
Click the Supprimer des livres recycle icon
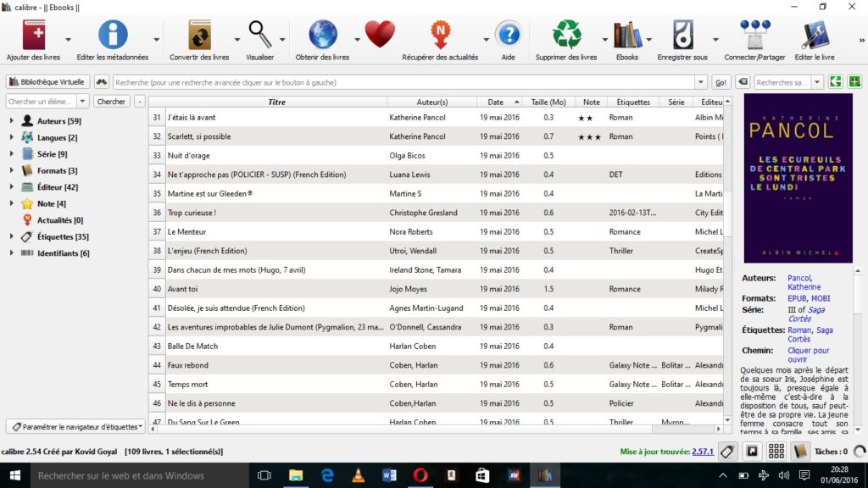coord(566,36)
